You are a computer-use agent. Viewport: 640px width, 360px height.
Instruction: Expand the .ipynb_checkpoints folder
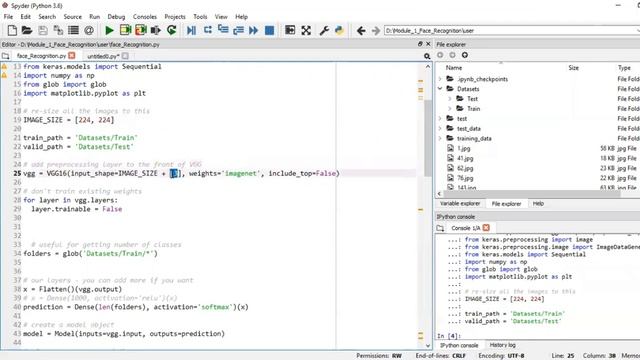(x=440, y=79)
